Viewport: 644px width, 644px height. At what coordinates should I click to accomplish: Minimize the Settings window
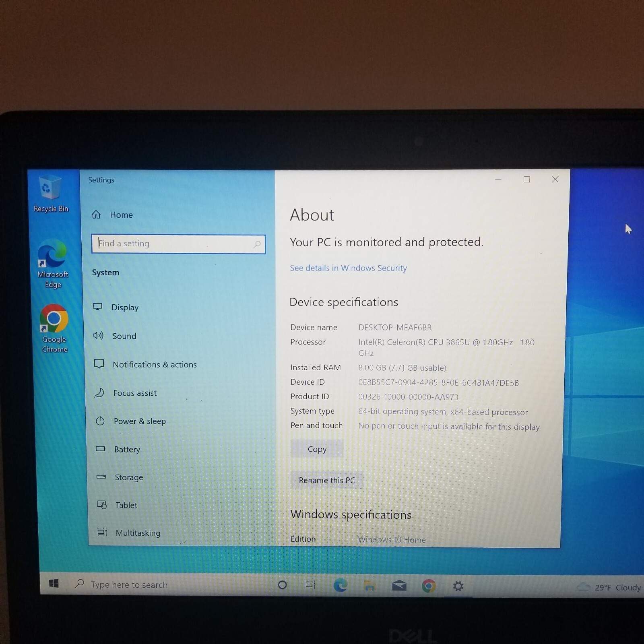click(x=498, y=180)
